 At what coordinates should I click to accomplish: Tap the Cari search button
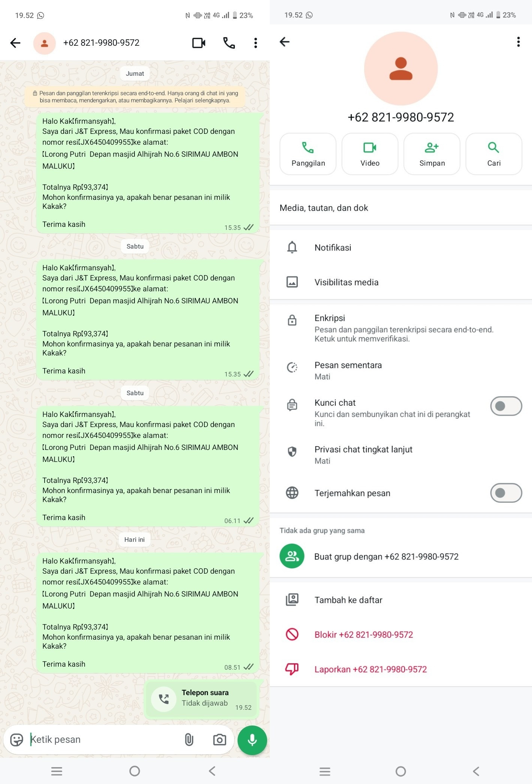coord(494,154)
